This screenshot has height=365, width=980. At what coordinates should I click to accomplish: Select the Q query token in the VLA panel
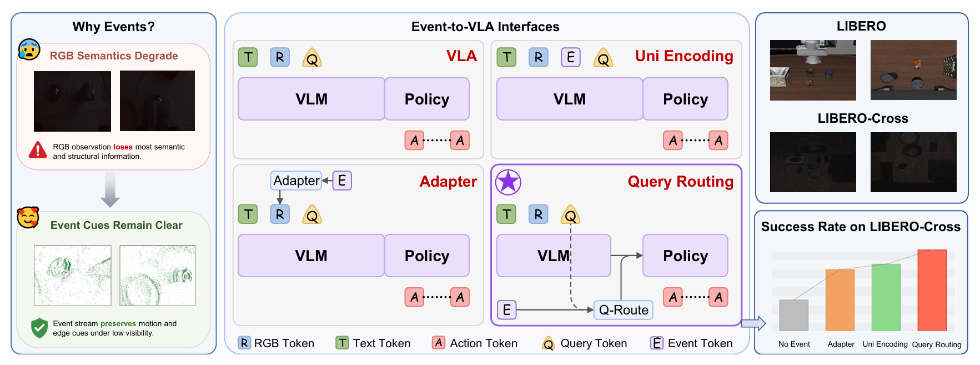pyautogui.click(x=312, y=58)
